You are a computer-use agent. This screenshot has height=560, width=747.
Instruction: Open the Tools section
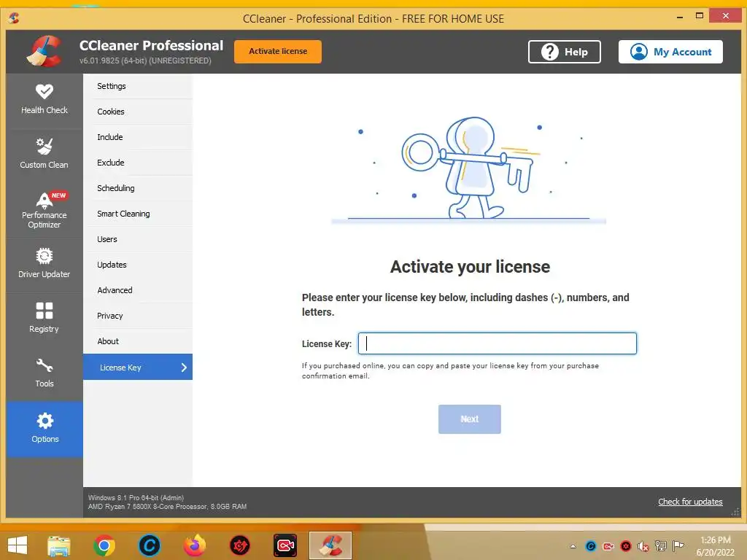(44, 373)
